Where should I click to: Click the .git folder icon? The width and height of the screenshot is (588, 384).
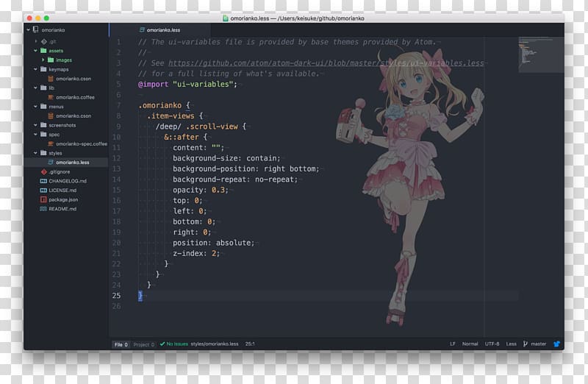point(43,41)
